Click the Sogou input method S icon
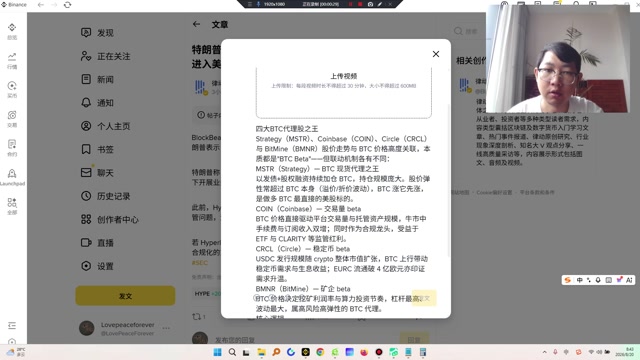This screenshot has width=640, height=360. (x=567, y=280)
